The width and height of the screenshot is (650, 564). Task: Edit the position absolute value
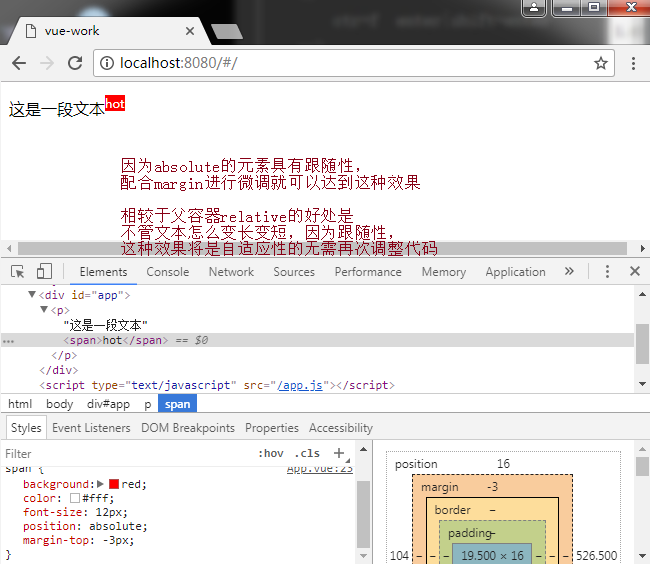pyautogui.click(x=116, y=526)
